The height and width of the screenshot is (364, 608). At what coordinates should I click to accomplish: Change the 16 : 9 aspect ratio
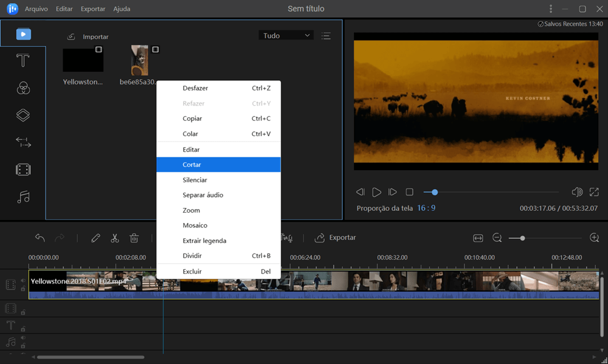coord(426,208)
